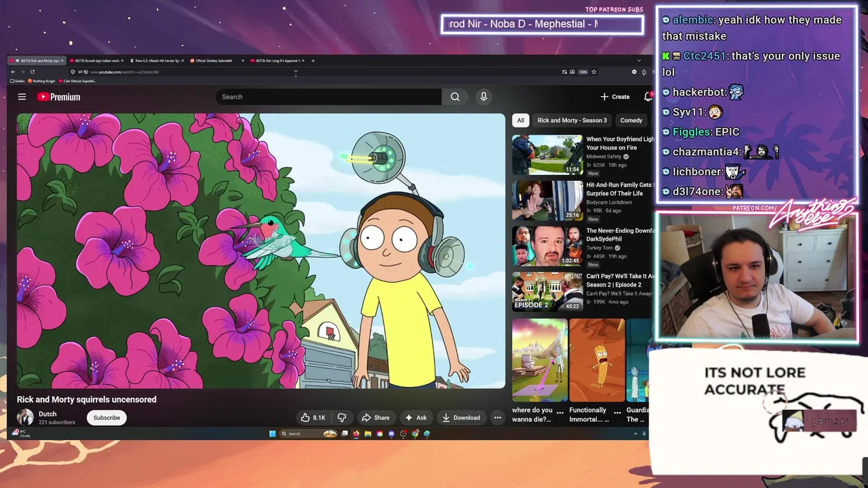Bookmark this page with star icon
Screen dimensions: 868x488
[x=594, y=72]
